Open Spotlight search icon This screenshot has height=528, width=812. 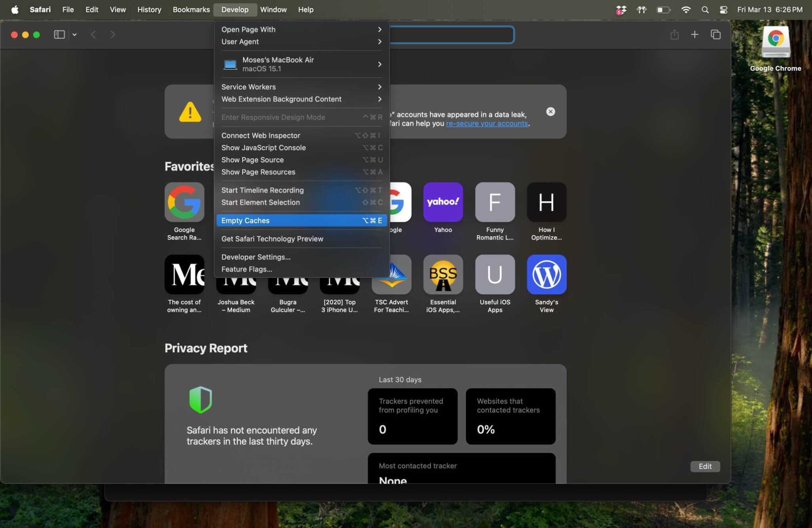(x=705, y=10)
